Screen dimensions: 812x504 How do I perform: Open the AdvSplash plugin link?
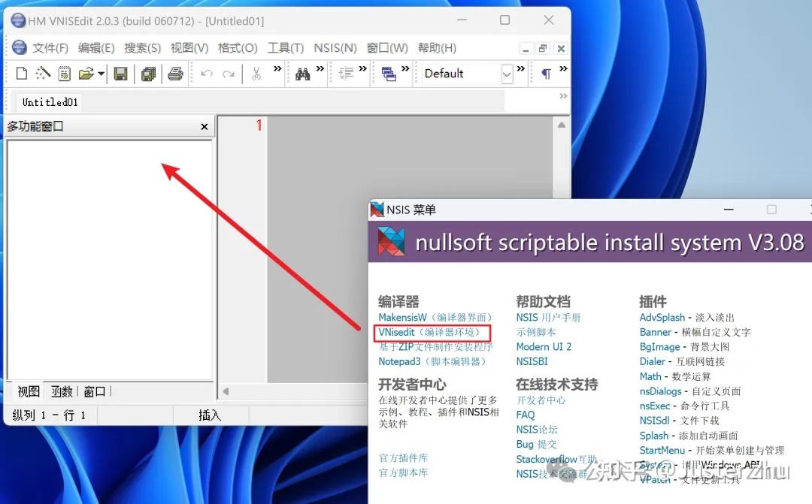[662, 317]
